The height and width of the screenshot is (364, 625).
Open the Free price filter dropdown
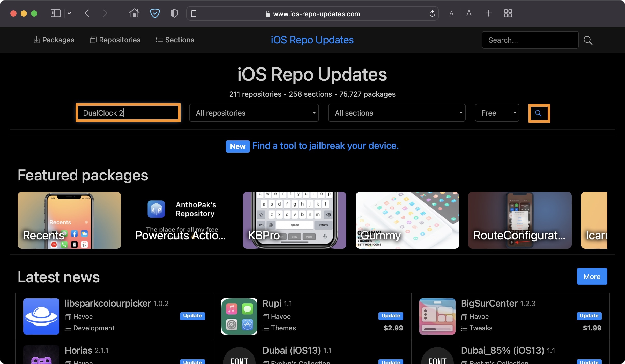tap(497, 113)
